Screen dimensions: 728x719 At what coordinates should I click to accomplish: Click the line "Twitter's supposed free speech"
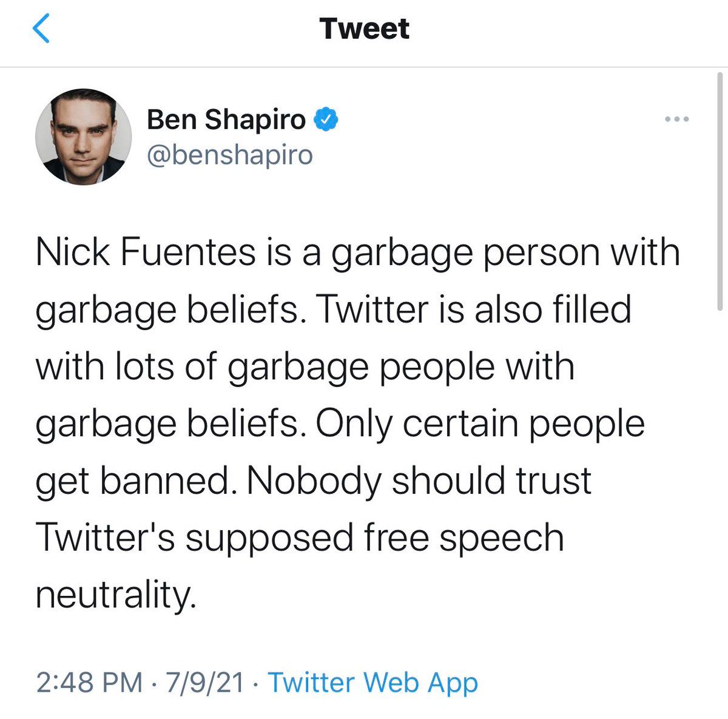300,538
